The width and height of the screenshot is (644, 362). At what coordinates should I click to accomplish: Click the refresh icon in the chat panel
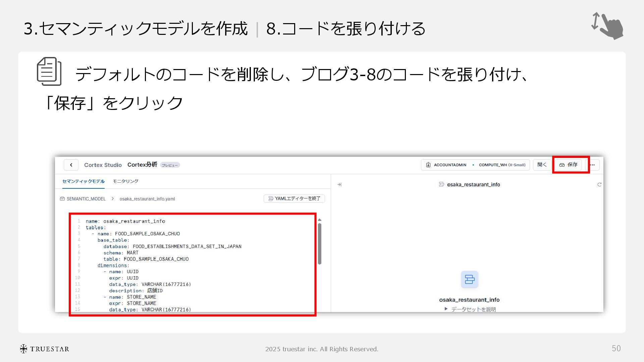599,185
